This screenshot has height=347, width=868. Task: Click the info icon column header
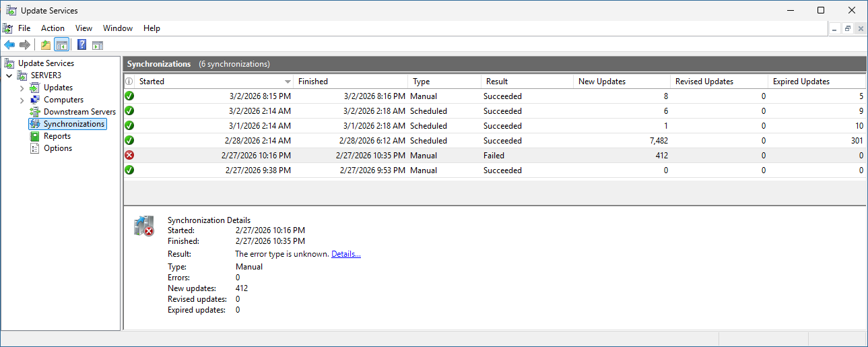(x=129, y=82)
